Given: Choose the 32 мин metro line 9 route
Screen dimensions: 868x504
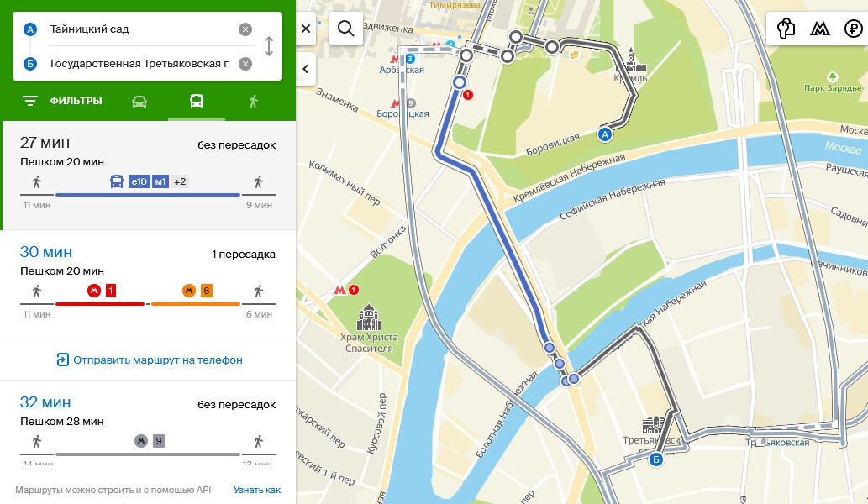Looking at the screenshot, I should click(x=148, y=428).
